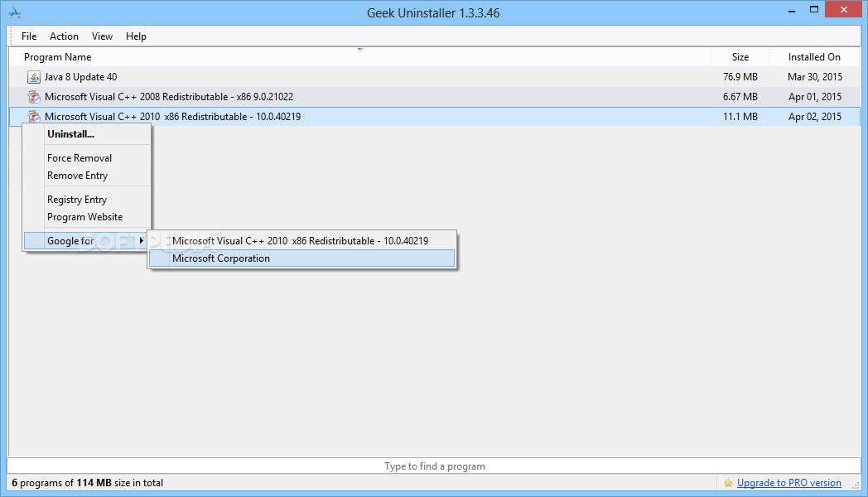This screenshot has height=497, width=868.
Task: Select Microsoft Visual C++ 2010 x86 Redistributable row
Action: [435, 116]
